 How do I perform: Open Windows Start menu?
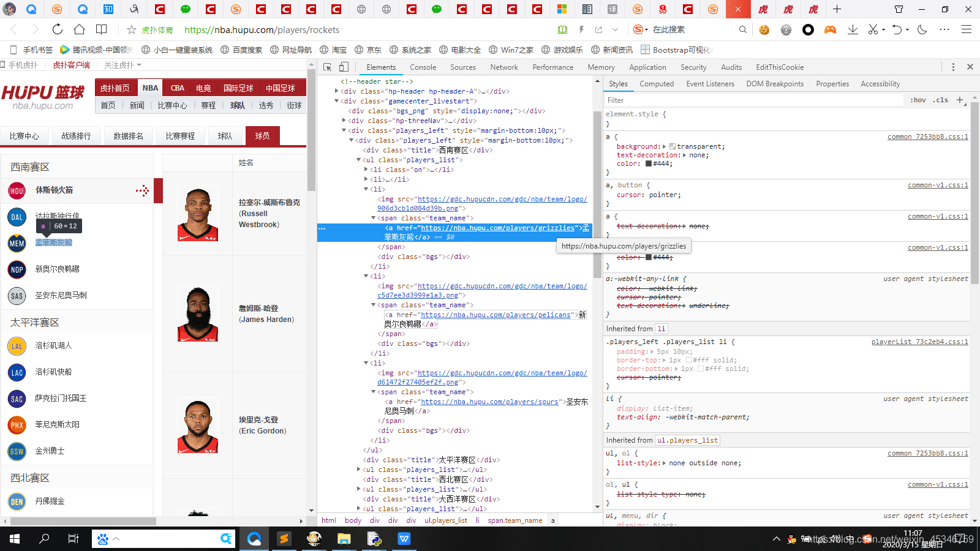(x=15, y=539)
